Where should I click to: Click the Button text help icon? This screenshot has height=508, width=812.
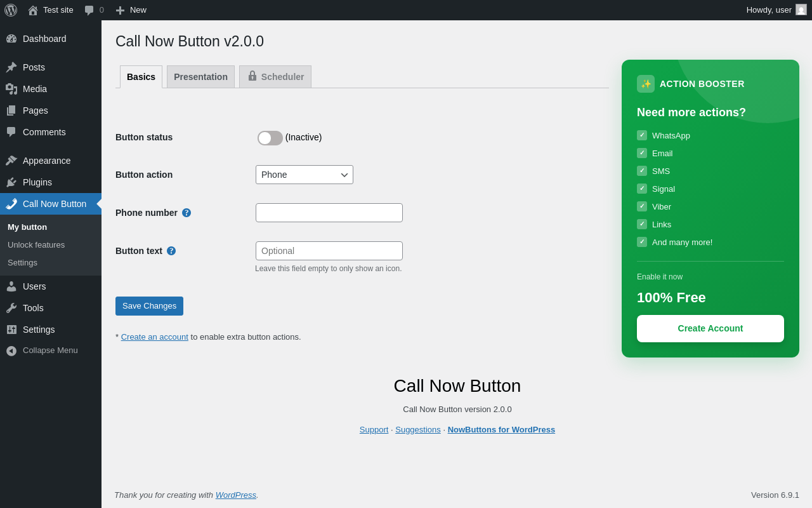(171, 251)
